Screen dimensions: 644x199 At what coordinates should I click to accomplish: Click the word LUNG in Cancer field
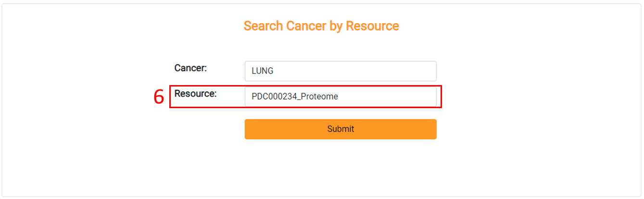point(263,71)
